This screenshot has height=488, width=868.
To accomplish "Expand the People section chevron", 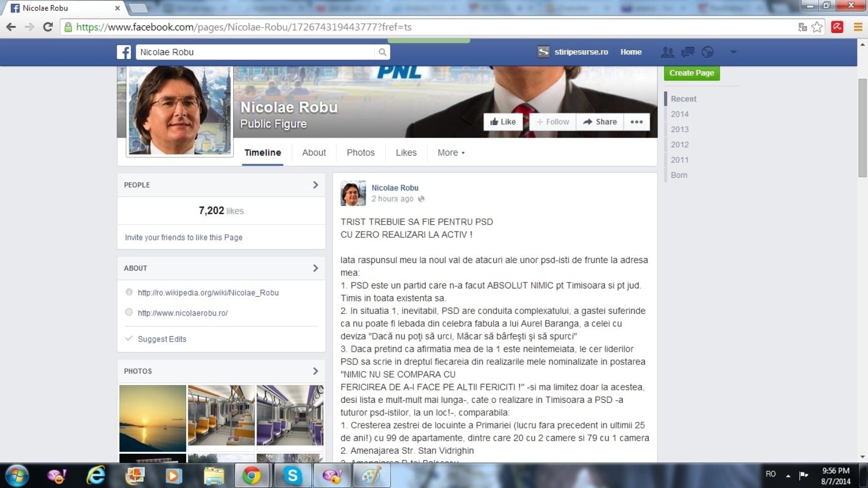I will (315, 185).
